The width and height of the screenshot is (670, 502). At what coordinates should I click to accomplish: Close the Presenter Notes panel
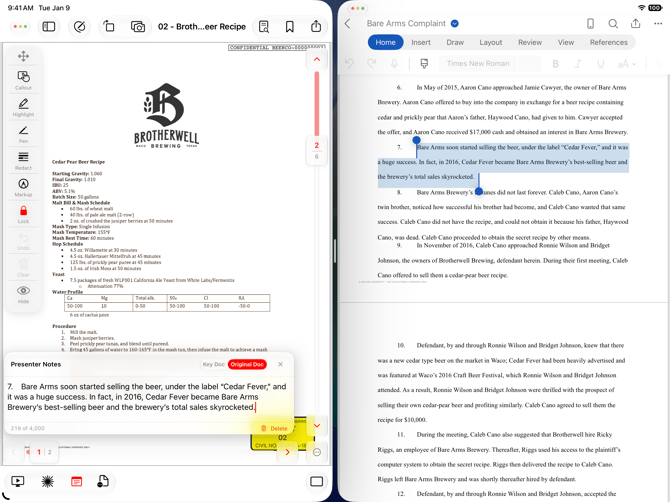coord(280,364)
